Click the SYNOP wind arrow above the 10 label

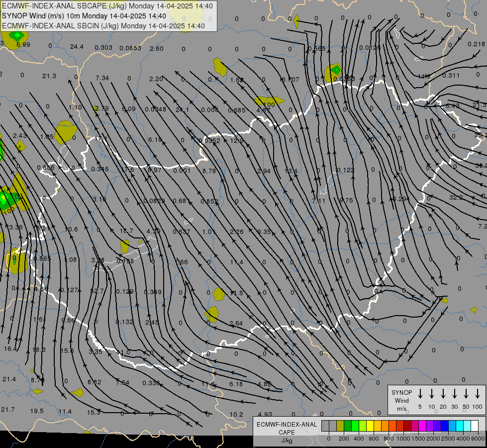click(x=431, y=394)
